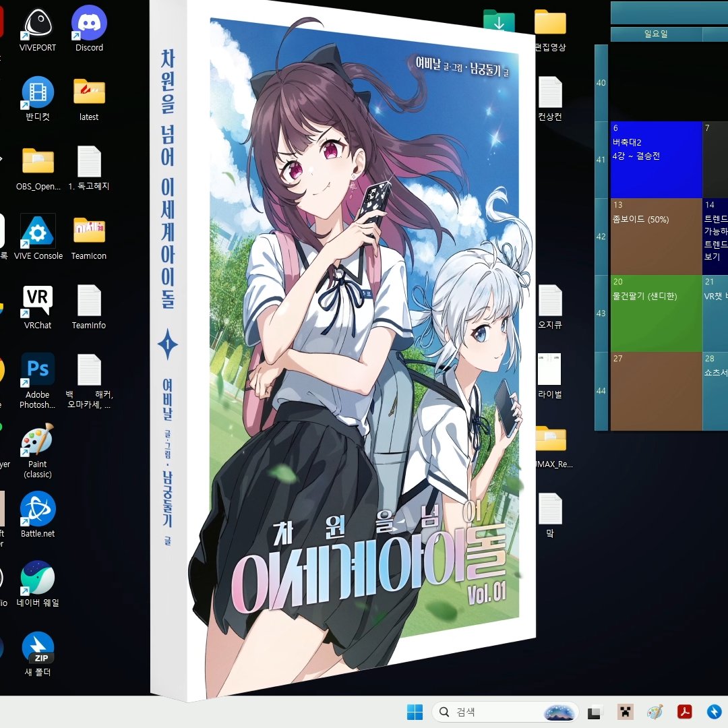Launch Discord from the desktop
Image resolution: width=728 pixels, height=728 pixels.
click(x=89, y=29)
